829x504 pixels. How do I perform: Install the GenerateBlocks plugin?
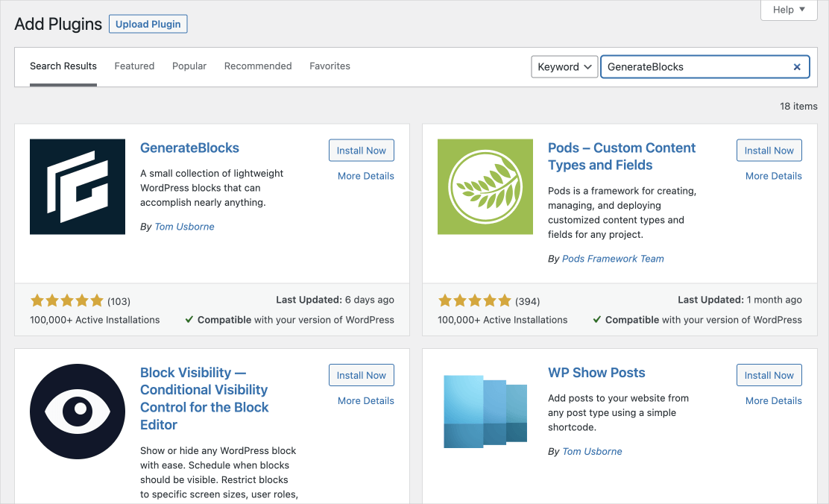(x=361, y=150)
